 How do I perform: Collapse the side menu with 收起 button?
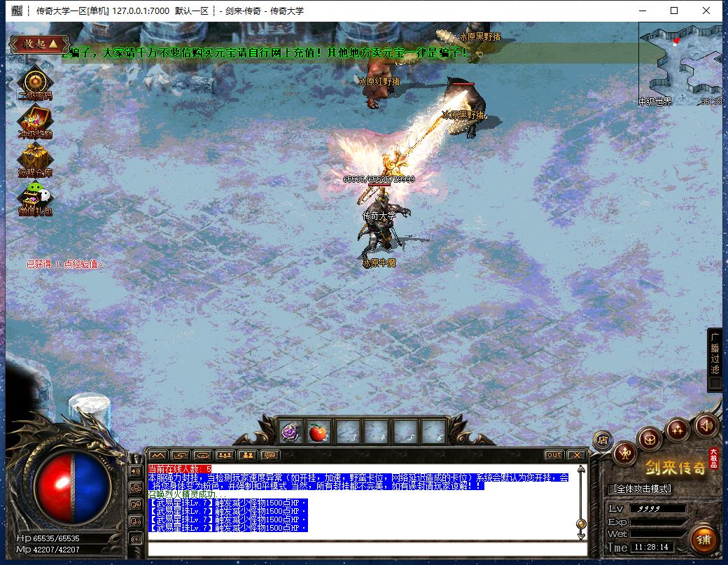pyautogui.click(x=40, y=44)
